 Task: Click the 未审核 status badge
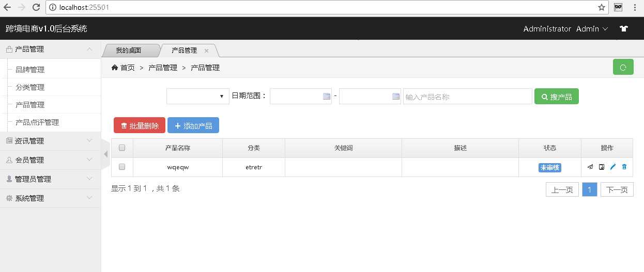point(550,167)
